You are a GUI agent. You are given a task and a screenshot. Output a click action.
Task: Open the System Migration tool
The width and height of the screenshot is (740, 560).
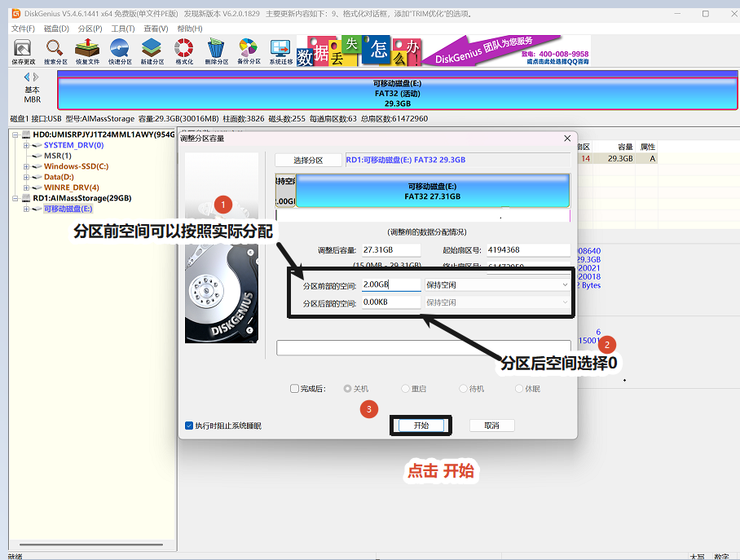click(281, 52)
